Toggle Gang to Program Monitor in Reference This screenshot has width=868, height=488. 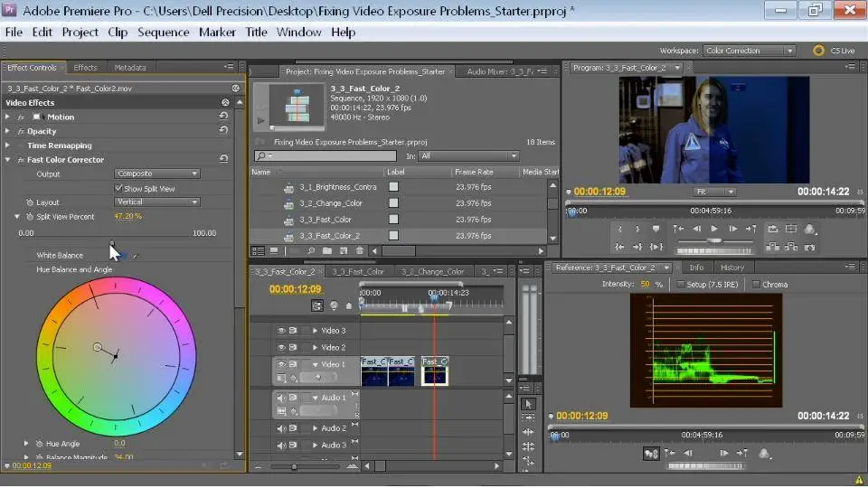[x=651, y=454]
